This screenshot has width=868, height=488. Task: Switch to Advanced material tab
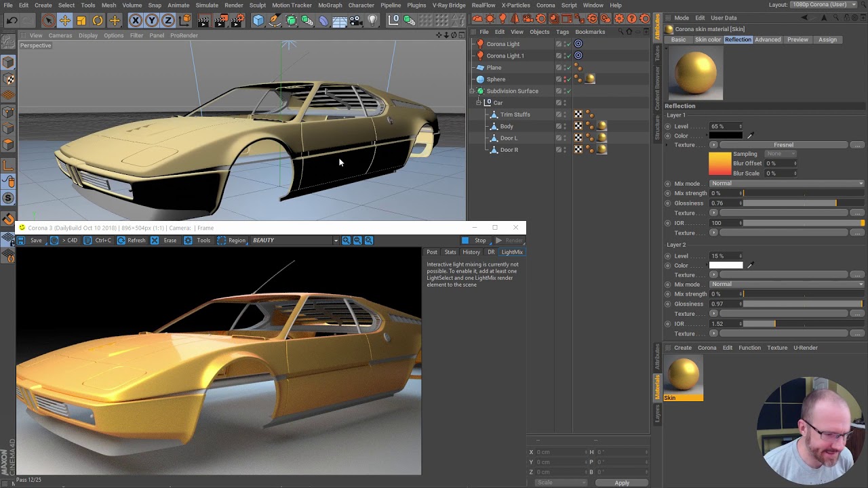tap(768, 39)
